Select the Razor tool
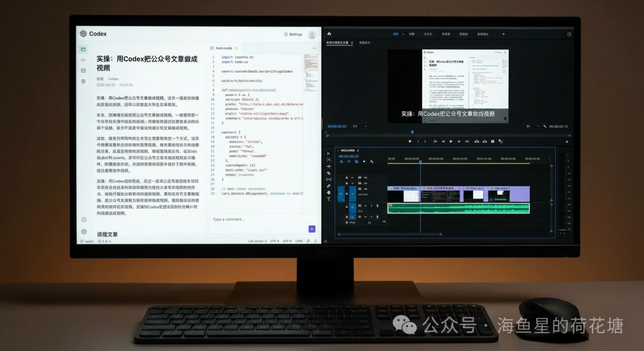Viewport: 644px width, 351px height. 329,173
